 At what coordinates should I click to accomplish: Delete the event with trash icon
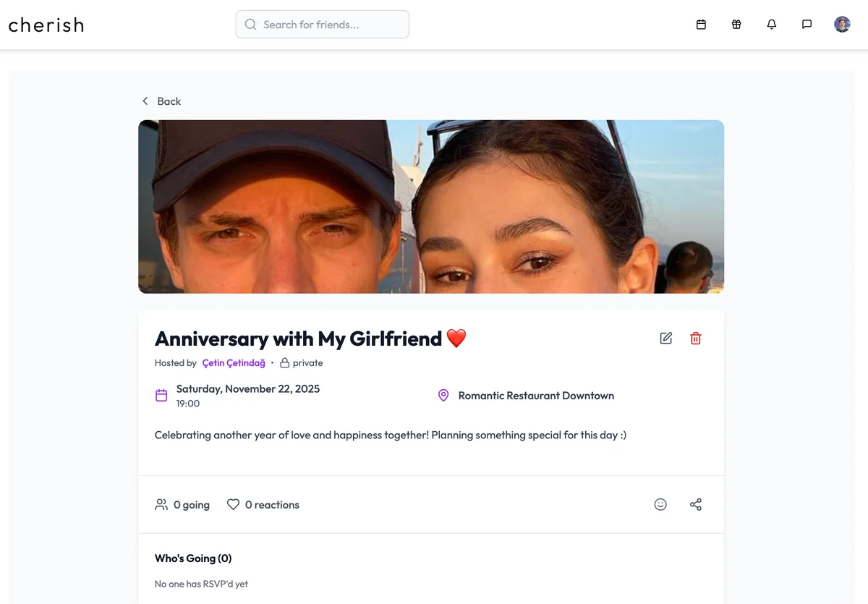coord(696,339)
